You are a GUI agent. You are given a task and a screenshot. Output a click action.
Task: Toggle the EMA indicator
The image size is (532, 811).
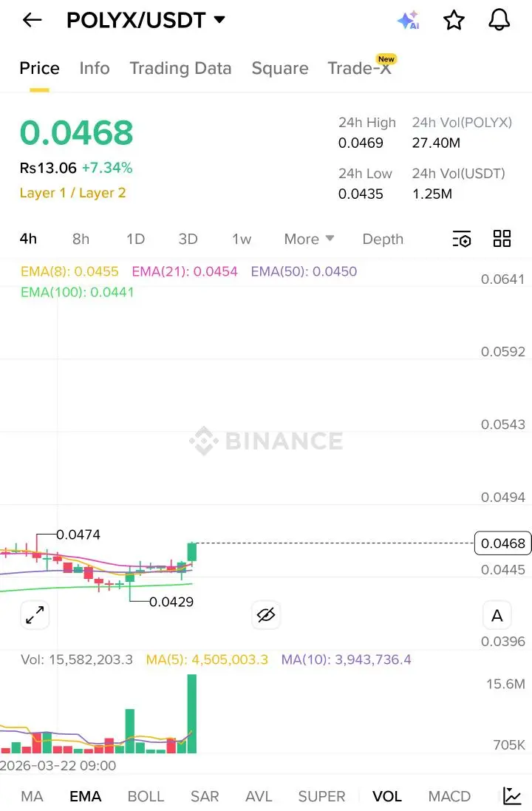click(x=85, y=796)
